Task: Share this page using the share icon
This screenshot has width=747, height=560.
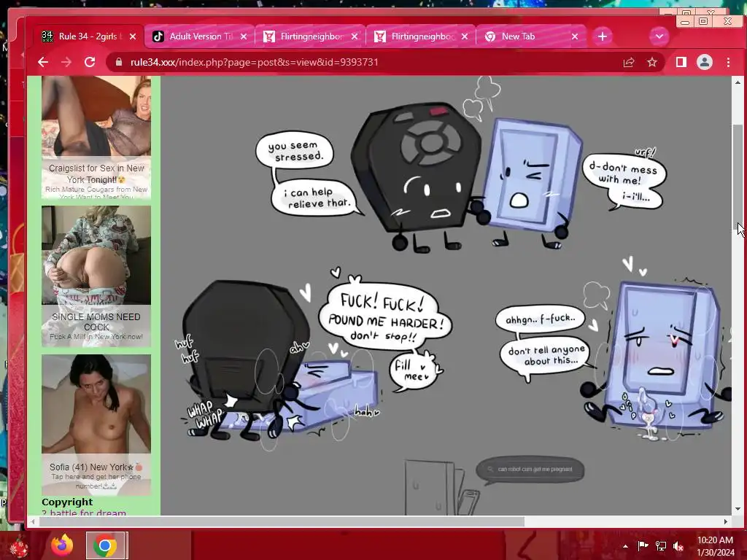Action: tap(629, 62)
